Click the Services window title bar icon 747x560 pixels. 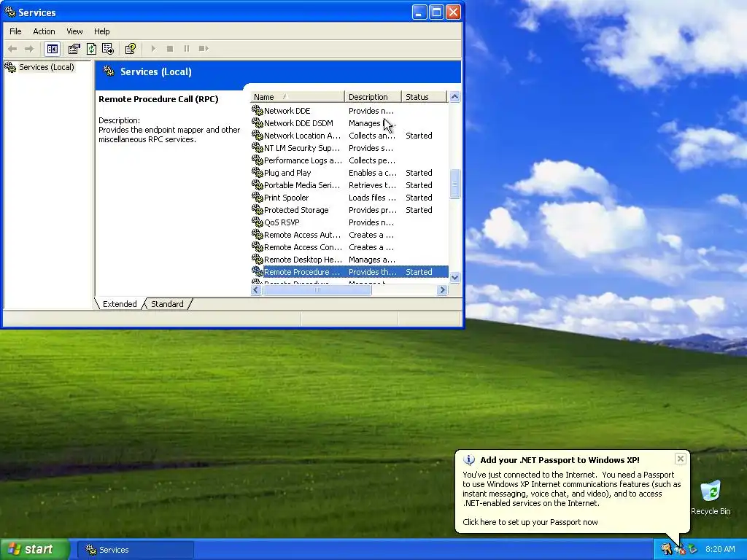[x=9, y=12]
